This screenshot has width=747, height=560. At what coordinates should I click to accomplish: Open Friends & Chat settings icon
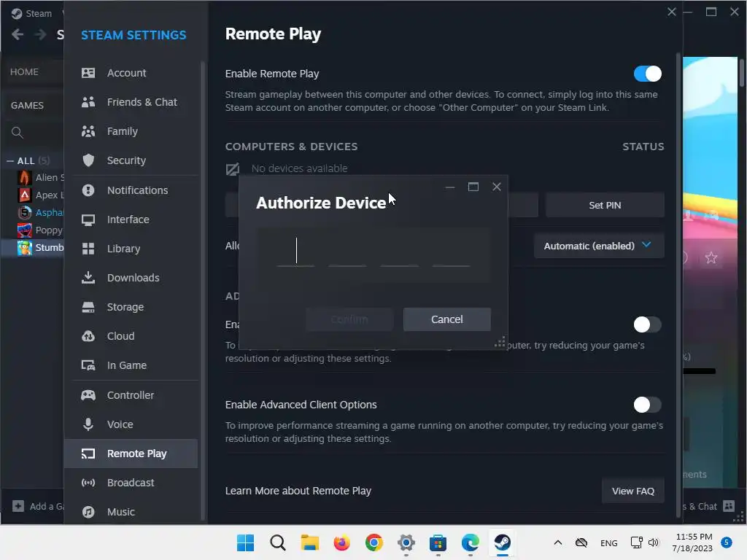(x=88, y=102)
